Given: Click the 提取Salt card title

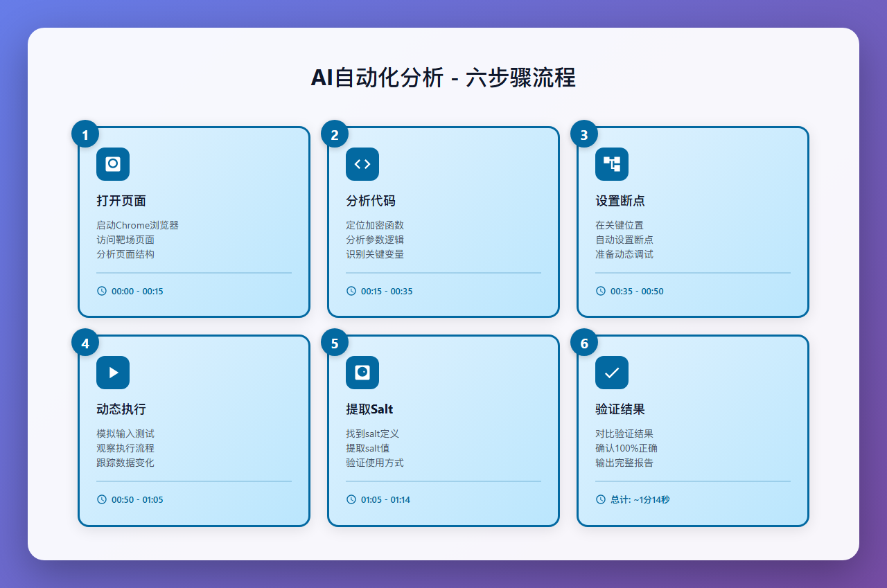Looking at the screenshot, I should click(x=369, y=409).
